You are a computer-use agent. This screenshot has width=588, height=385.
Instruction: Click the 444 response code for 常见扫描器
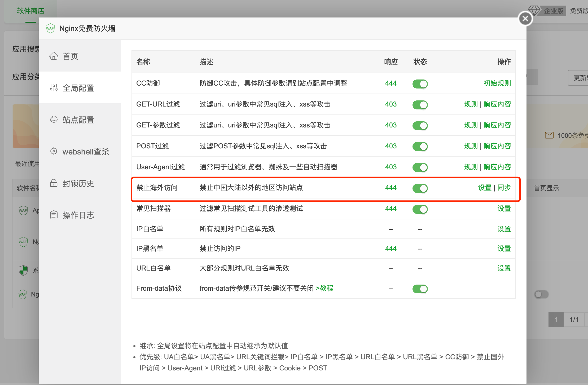point(391,209)
